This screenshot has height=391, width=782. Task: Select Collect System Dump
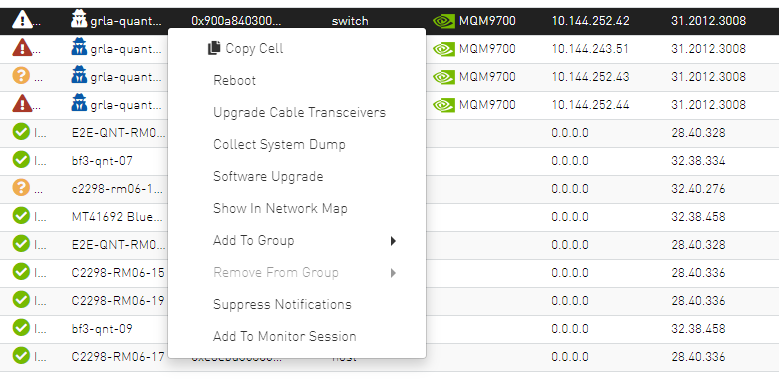coord(279,144)
